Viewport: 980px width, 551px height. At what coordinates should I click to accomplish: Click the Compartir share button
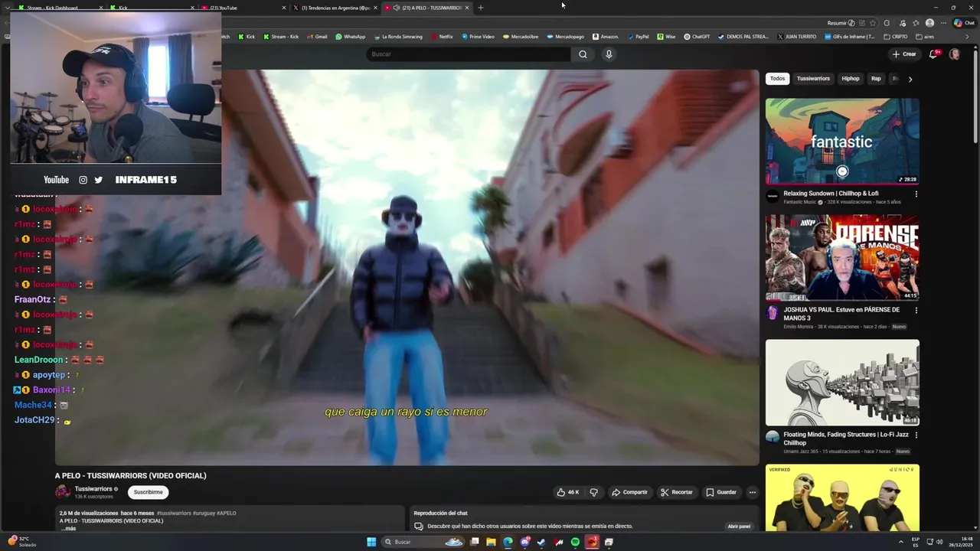tap(629, 492)
